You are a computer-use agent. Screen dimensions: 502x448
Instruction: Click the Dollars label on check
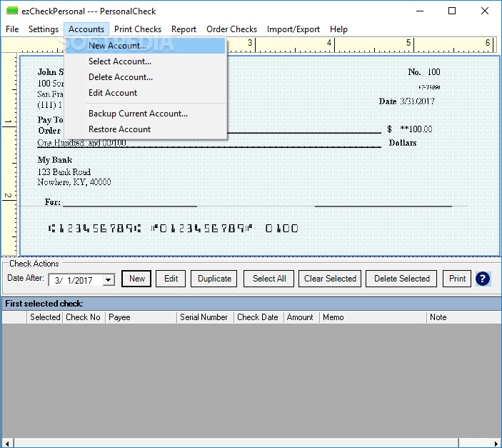coord(403,143)
